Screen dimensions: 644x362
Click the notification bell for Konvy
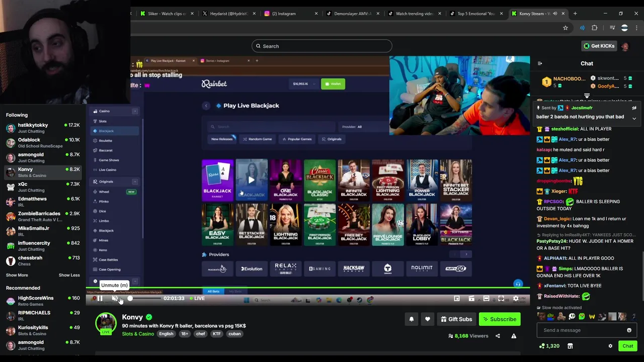tap(412, 319)
